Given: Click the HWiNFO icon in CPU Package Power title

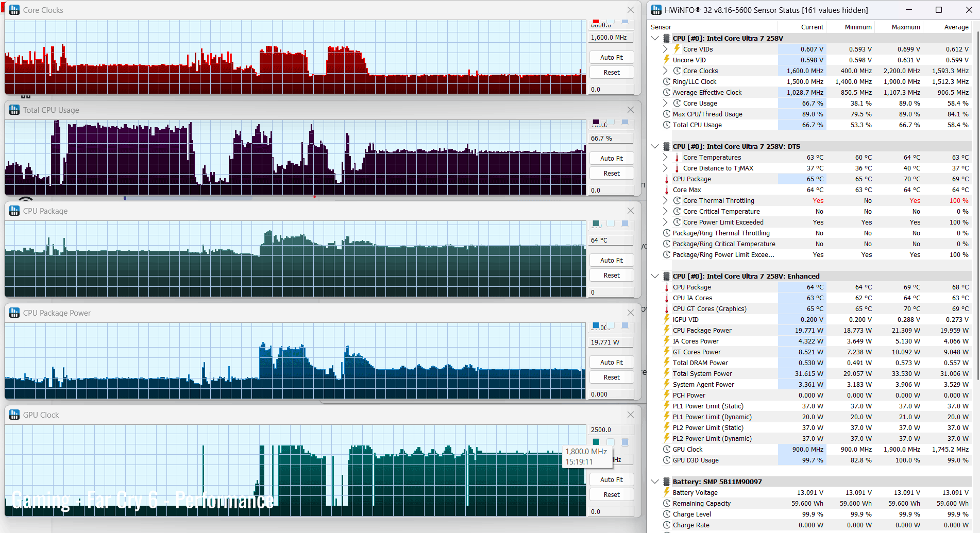Looking at the screenshot, I should (x=14, y=313).
